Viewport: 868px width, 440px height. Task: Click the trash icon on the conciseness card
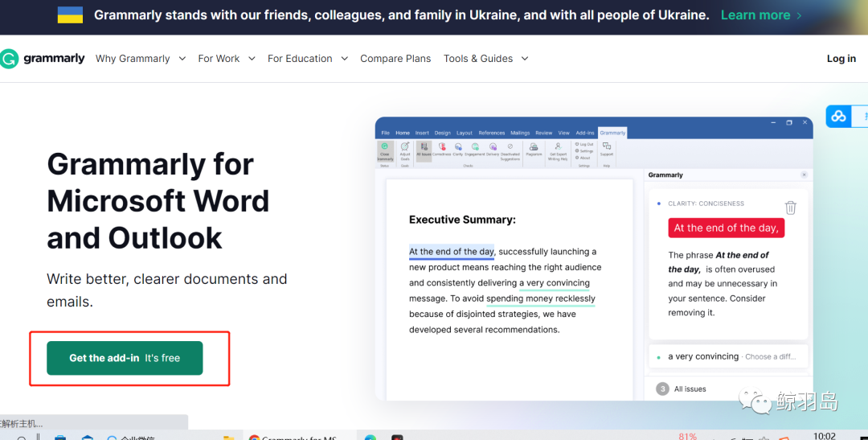[x=791, y=208]
